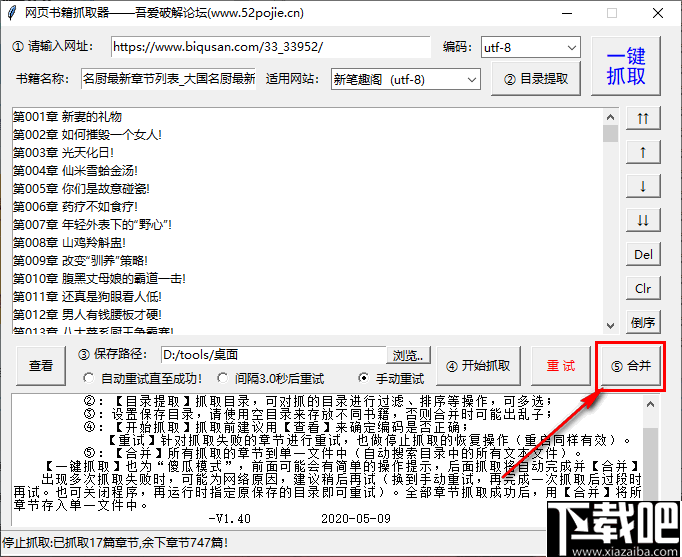The image size is (682, 557).
Task: Select chapter 第002章 如何摧毁一个女人!
Action: click(x=87, y=135)
